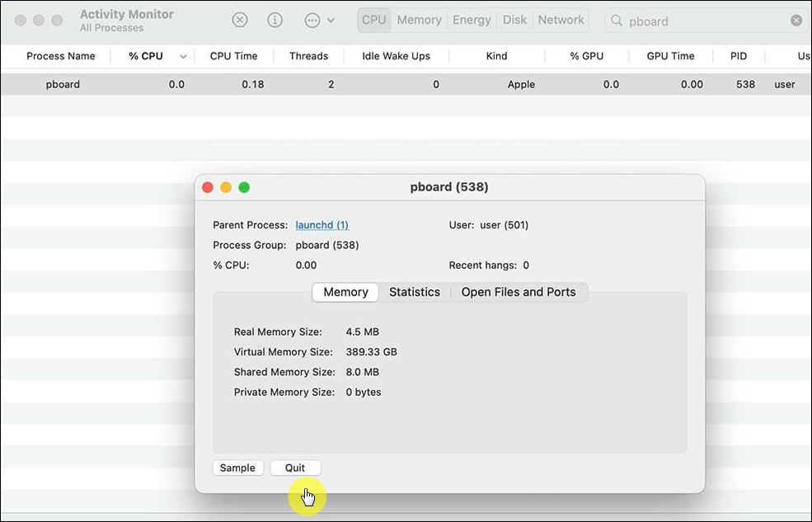Viewport: 812px width, 522px height.
Task: Click the 4.5 MB real memory value
Action: (x=363, y=332)
